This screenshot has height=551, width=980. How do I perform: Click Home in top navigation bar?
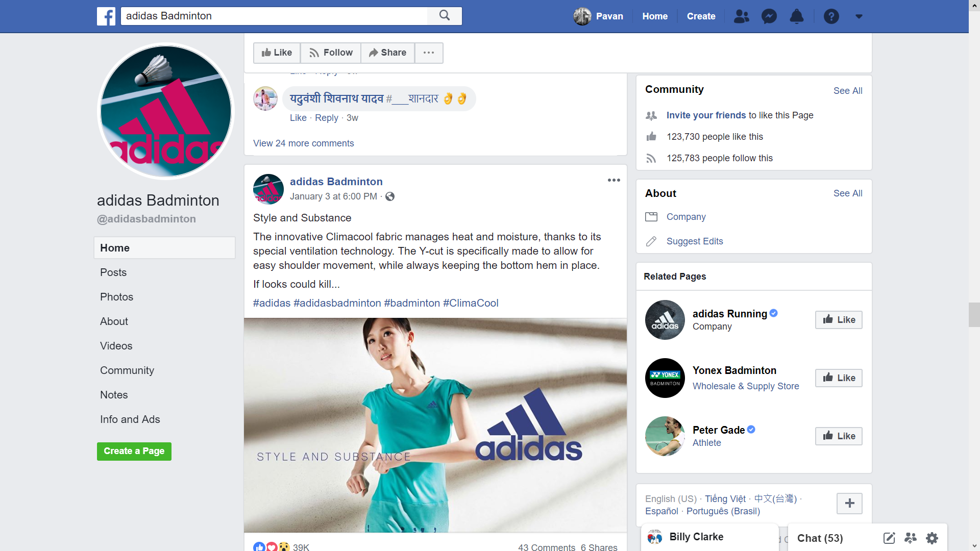[x=655, y=16]
